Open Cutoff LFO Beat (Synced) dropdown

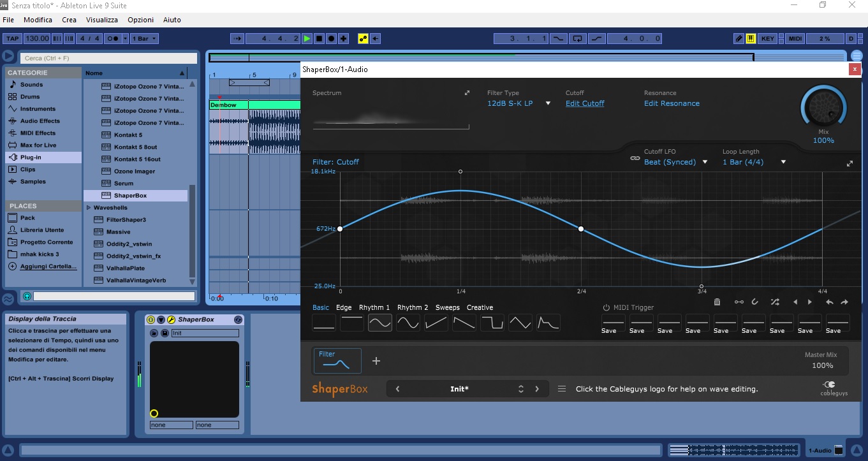coord(676,162)
